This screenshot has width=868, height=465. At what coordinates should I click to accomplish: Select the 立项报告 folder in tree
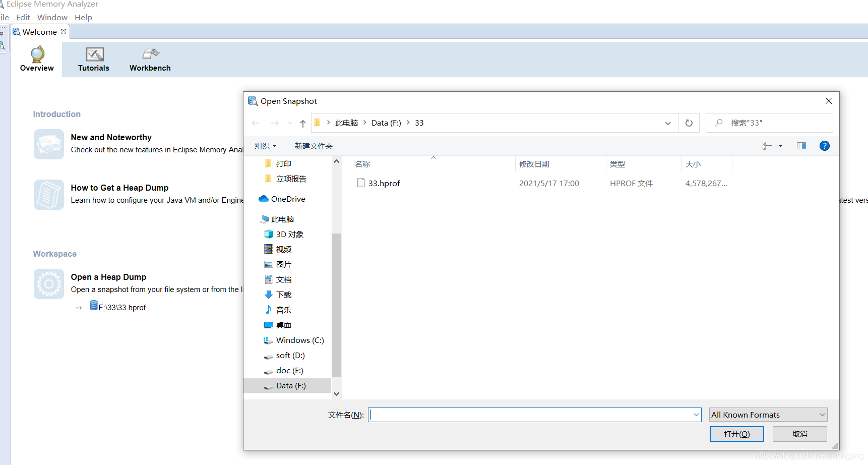coord(285,179)
